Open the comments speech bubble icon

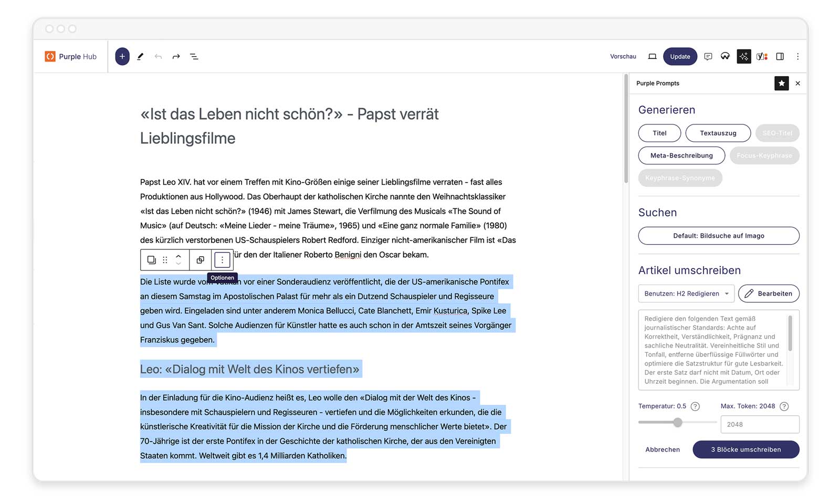(708, 56)
